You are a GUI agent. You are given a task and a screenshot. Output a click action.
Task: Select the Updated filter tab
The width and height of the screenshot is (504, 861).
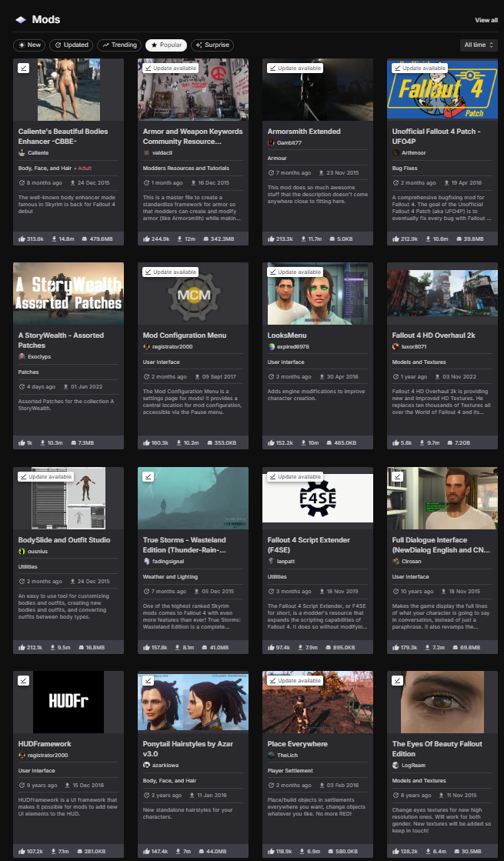71,45
